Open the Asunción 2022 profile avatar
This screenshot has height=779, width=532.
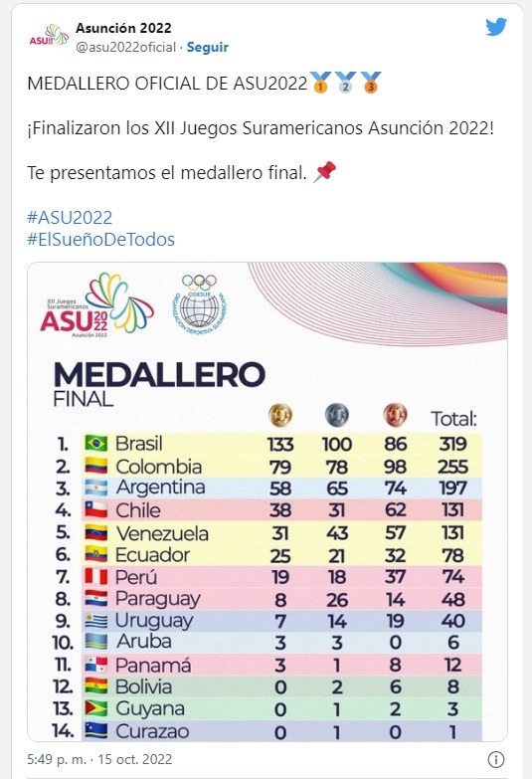[48, 37]
